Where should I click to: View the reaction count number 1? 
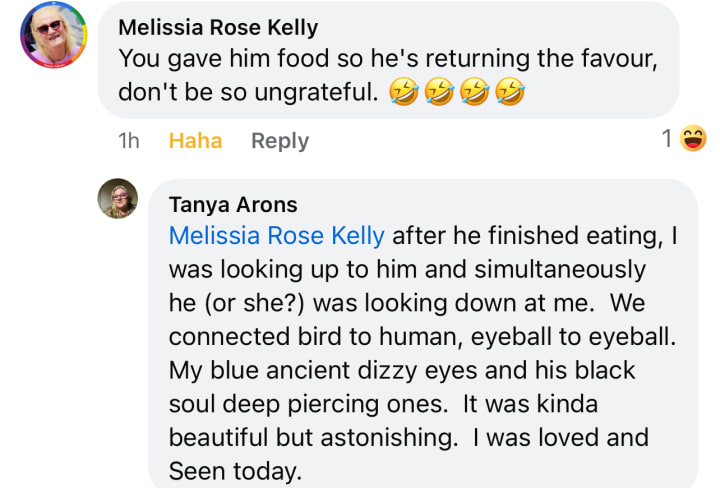[x=667, y=140]
